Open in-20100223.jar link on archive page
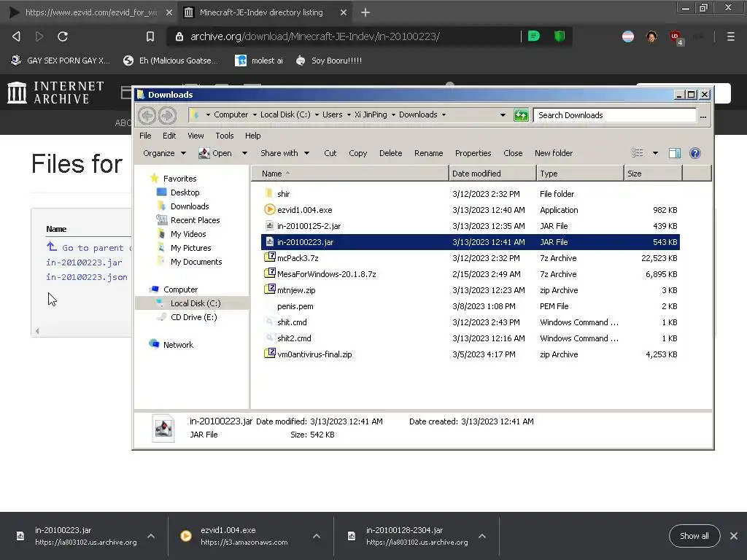The height and width of the screenshot is (560, 747). (x=84, y=262)
